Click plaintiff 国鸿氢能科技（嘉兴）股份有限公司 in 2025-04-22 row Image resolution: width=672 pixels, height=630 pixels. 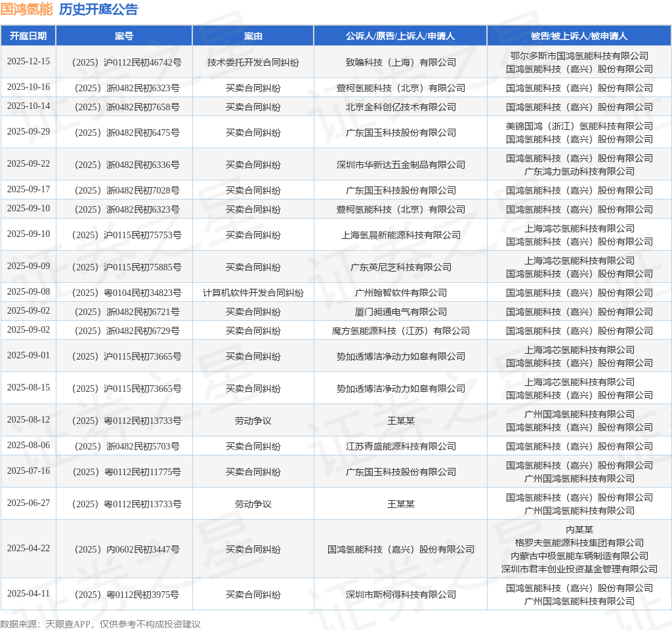point(401,549)
